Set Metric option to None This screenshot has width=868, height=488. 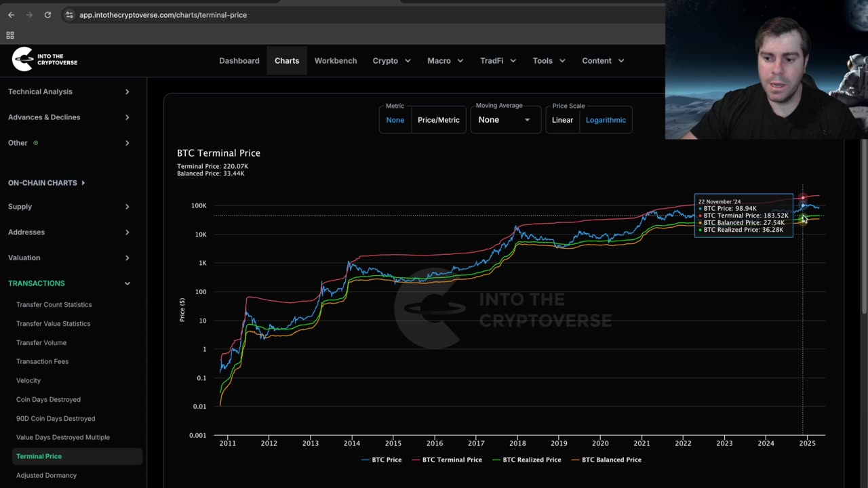click(x=395, y=120)
